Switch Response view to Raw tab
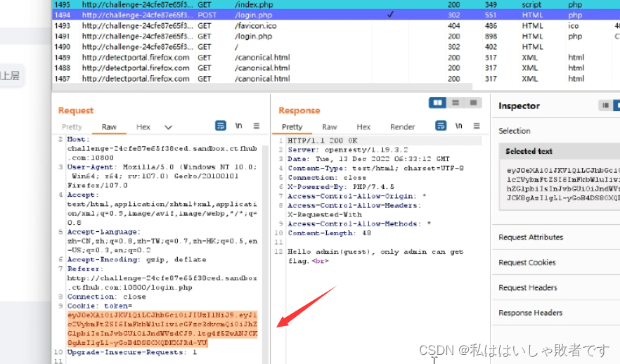Screen dimensions: 620x364 point(330,127)
